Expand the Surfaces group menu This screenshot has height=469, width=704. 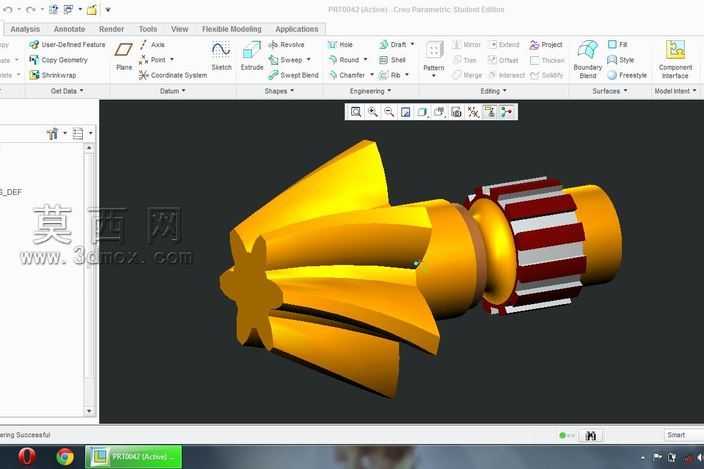tap(610, 91)
